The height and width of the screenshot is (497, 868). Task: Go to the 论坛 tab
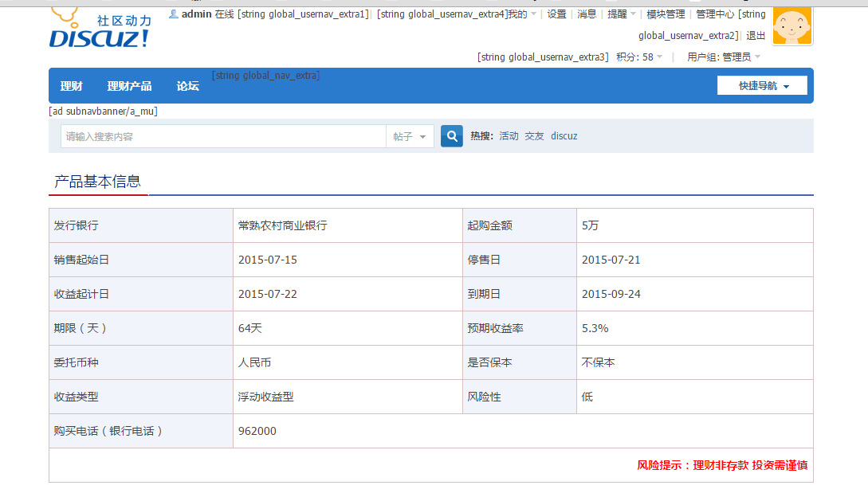pyautogui.click(x=187, y=85)
